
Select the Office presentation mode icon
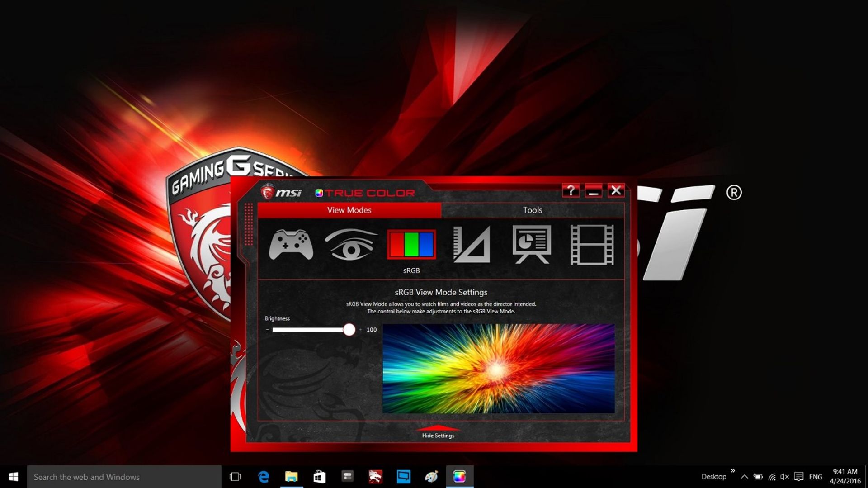(x=532, y=244)
